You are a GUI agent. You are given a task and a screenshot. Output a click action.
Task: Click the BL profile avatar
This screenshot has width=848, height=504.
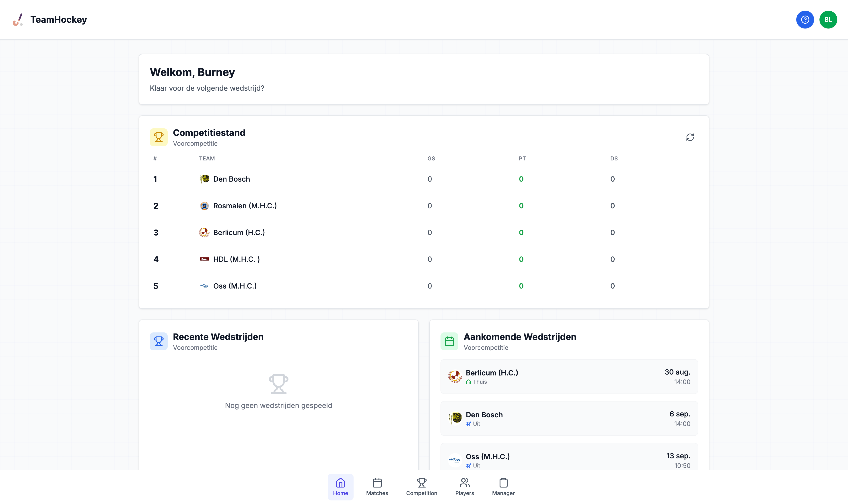pyautogui.click(x=828, y=19)
